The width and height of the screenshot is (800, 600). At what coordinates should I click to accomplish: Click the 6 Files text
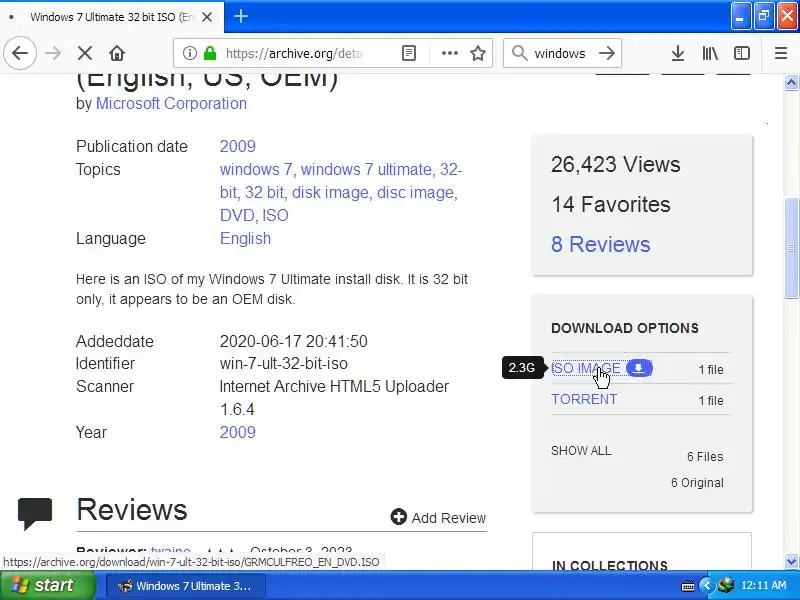(705, 456)
